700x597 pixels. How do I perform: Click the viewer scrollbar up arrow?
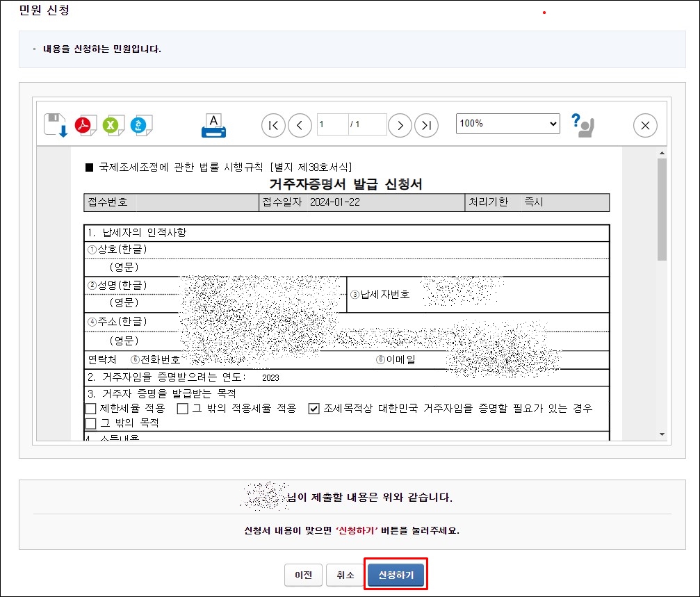point(662,153)
